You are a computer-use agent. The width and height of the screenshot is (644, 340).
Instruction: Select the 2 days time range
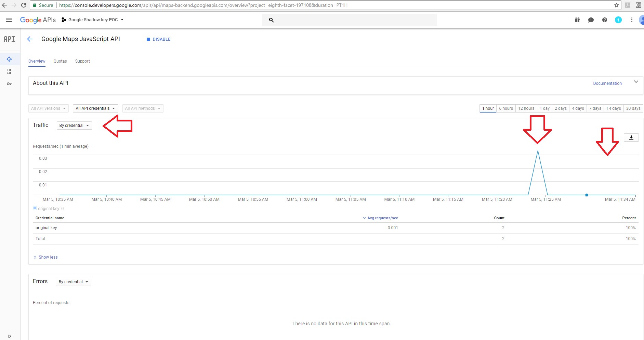(561, 108)
